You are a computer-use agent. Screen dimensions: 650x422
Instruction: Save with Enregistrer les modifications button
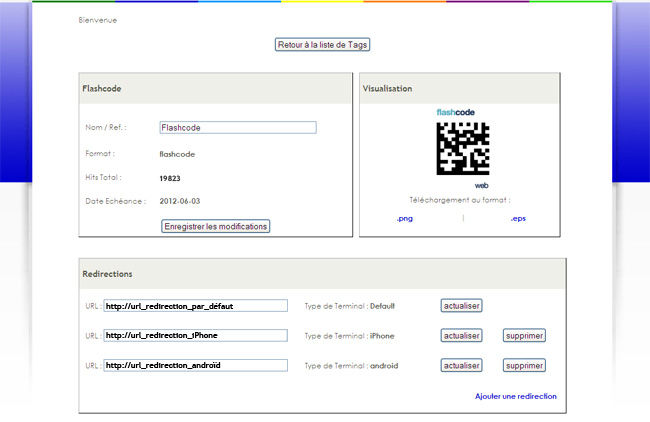pos(216,226)
